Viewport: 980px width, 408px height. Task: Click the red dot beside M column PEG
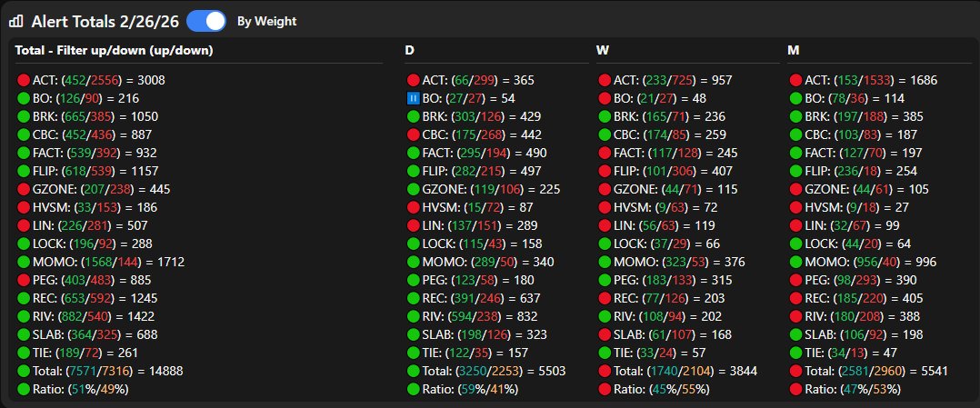pyautogui.click(x=795, y=280)
